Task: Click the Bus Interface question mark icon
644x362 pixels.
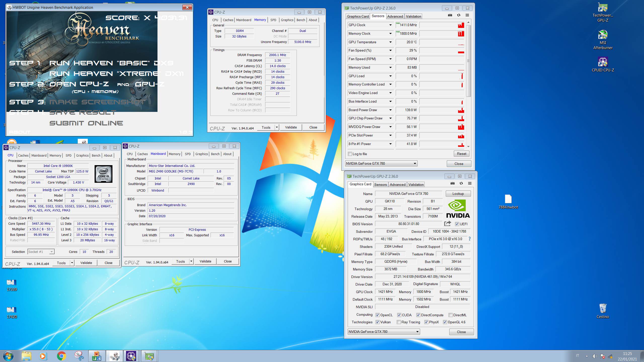Action: [469, 239]
